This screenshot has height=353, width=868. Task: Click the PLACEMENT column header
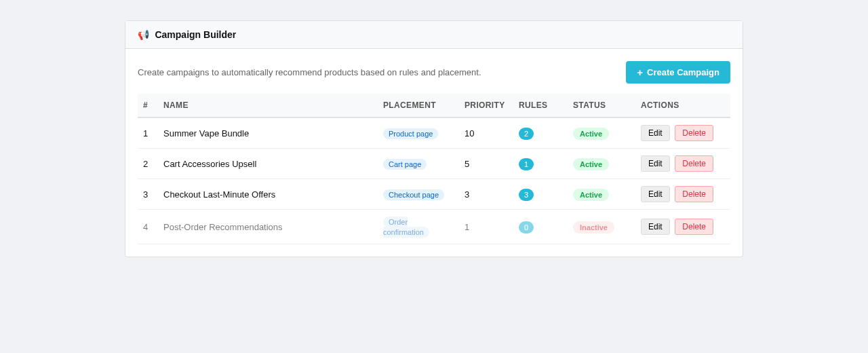(x=410, y=105)
